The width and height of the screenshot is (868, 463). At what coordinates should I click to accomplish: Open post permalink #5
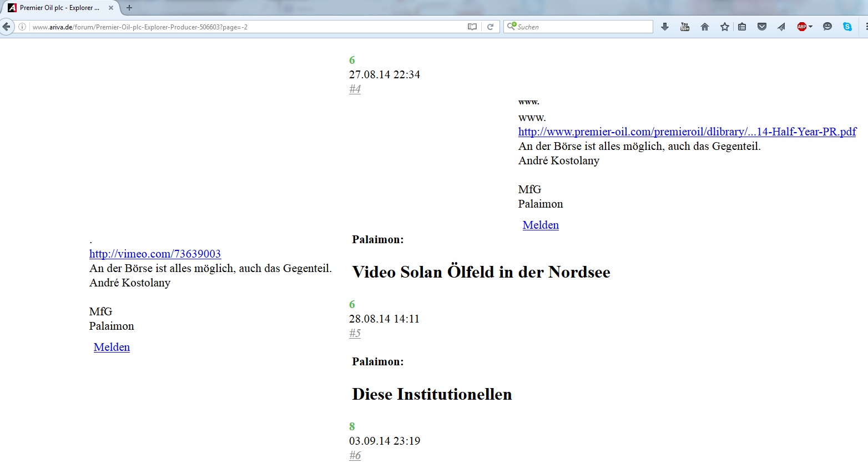point(355,333)
